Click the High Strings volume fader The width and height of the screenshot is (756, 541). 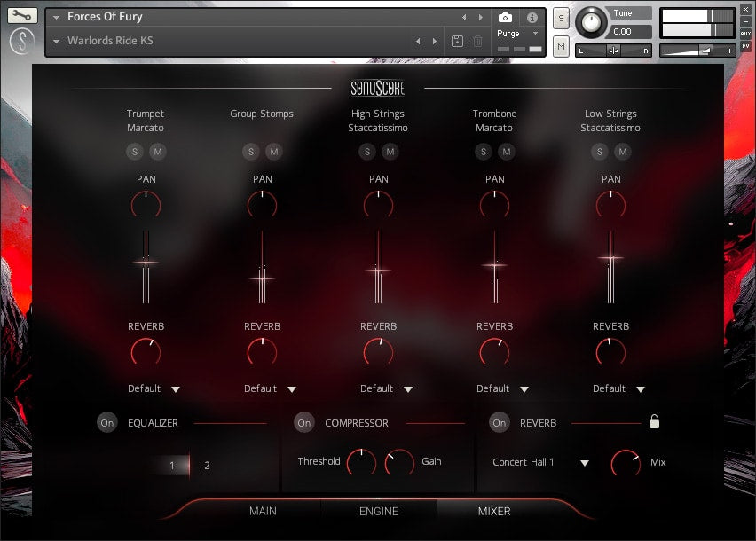378,270
